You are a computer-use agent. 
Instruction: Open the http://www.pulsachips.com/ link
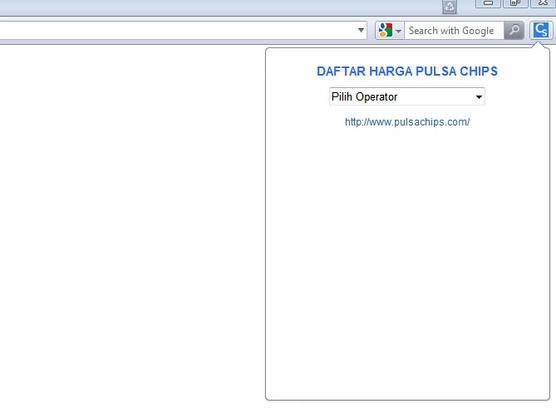pos(407,122)
